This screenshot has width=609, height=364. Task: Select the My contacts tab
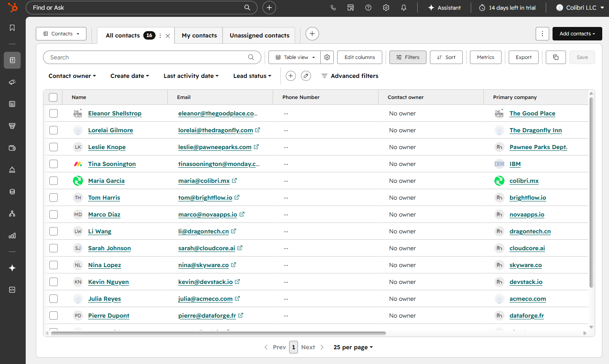click(x=199, y=35)
